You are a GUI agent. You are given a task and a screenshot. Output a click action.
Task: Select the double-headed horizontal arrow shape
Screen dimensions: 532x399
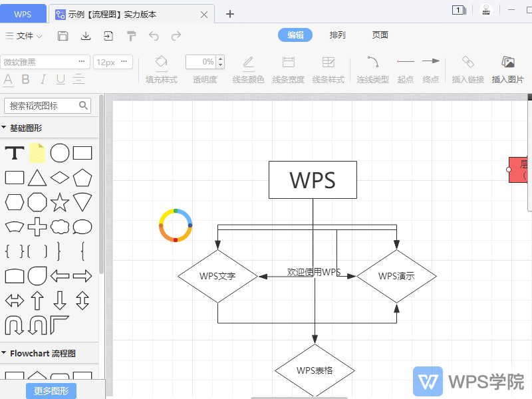click(15, 301)
